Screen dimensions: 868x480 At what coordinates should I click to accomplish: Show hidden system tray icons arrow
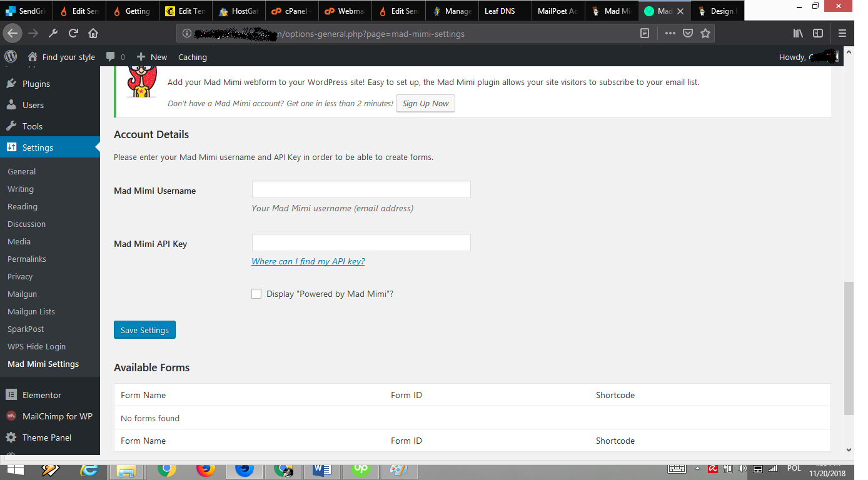698,469
